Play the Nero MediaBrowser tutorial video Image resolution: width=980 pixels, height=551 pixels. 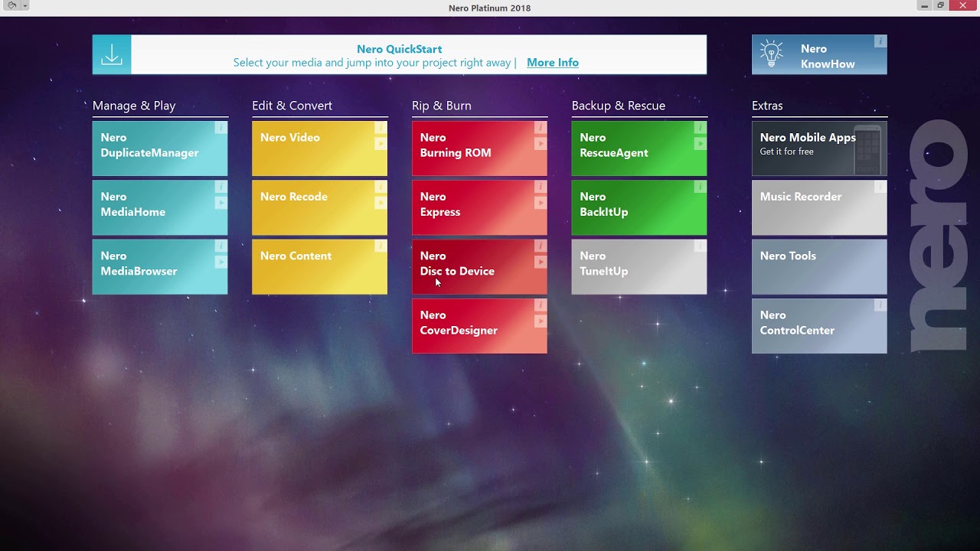tap(220, 262)
